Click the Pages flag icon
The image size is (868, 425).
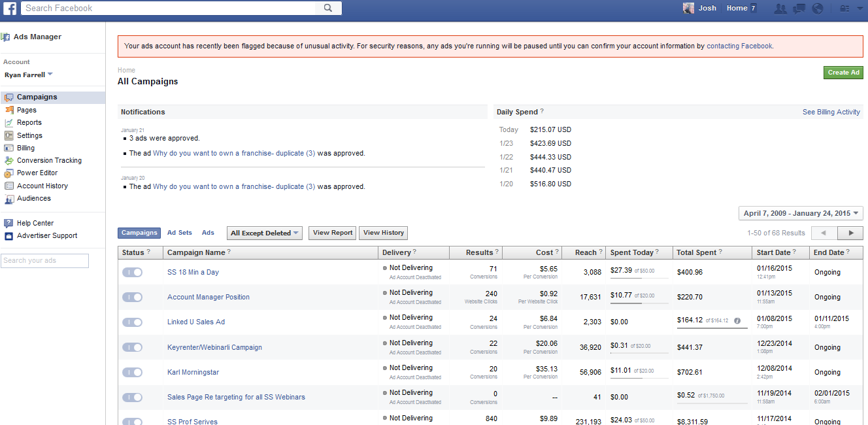point(9,110)
